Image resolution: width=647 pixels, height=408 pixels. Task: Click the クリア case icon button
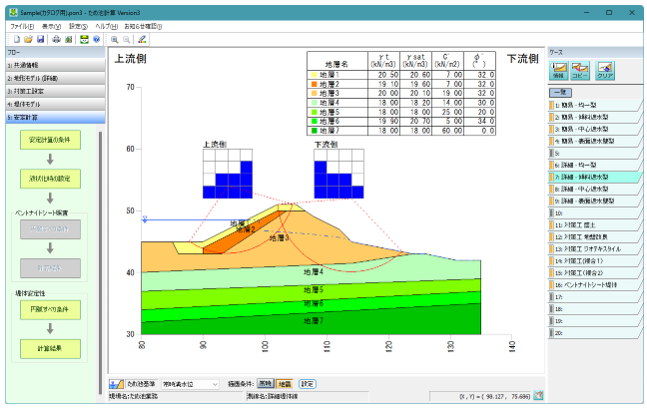[x=604, y=71]
